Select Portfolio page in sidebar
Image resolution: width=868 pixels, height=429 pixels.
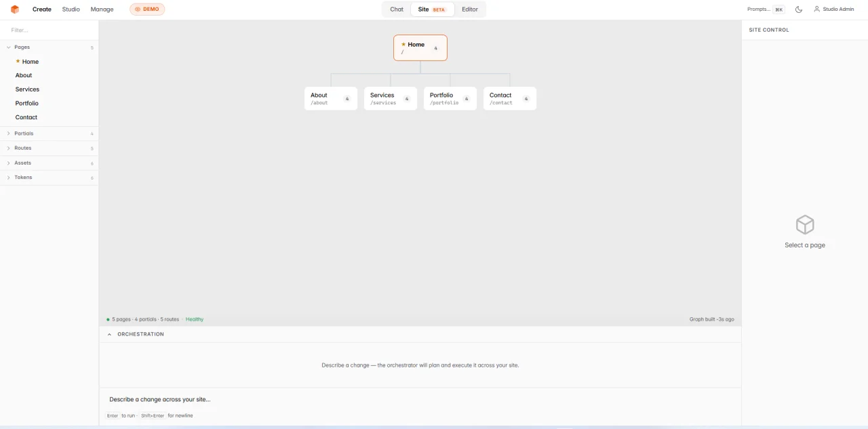pos(49,103)
